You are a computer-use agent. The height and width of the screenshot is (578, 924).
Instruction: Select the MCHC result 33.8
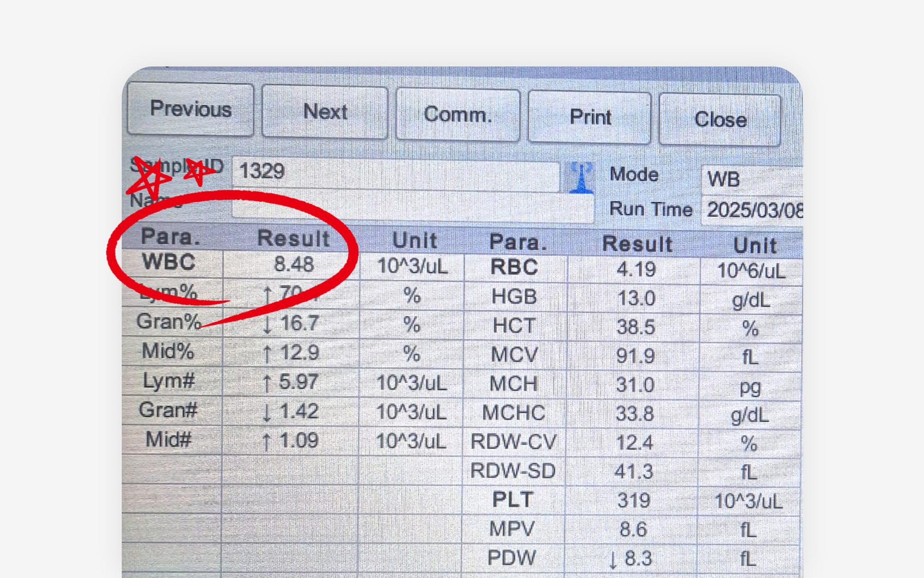(634, 413)
